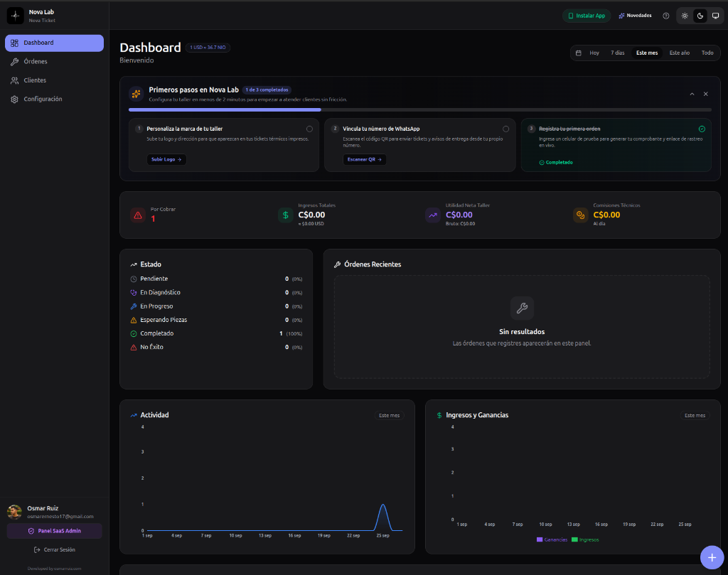Toggle Ganancias legend swatch
The image size is (728, 575).
click(540, 539)
